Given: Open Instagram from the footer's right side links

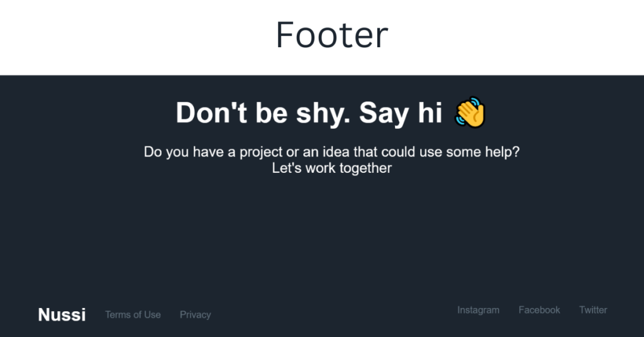Looking at the screenshot, I should [479, 310].
